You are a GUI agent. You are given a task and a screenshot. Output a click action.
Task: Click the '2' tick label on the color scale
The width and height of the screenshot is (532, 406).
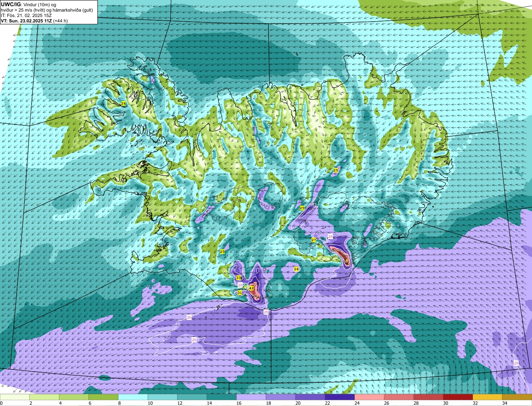click(x=31, y=403)
